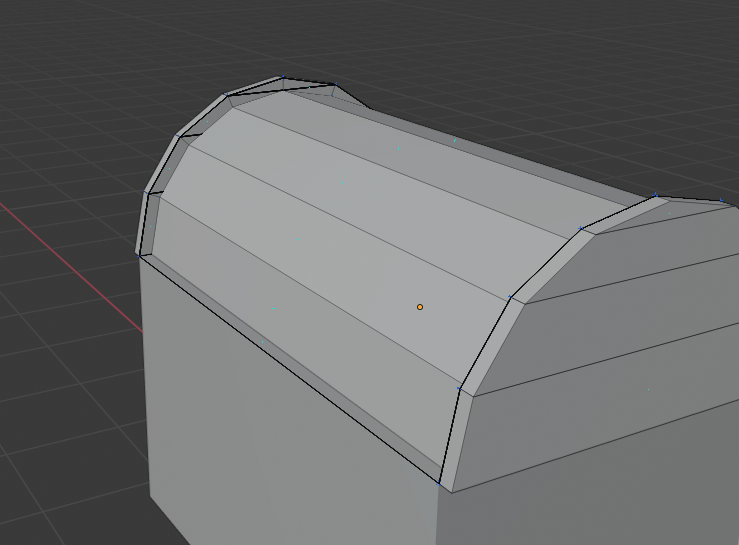Click the face dot of the top lid panel
The height and width of the screenshot is (545, 739).
point(398,148)
